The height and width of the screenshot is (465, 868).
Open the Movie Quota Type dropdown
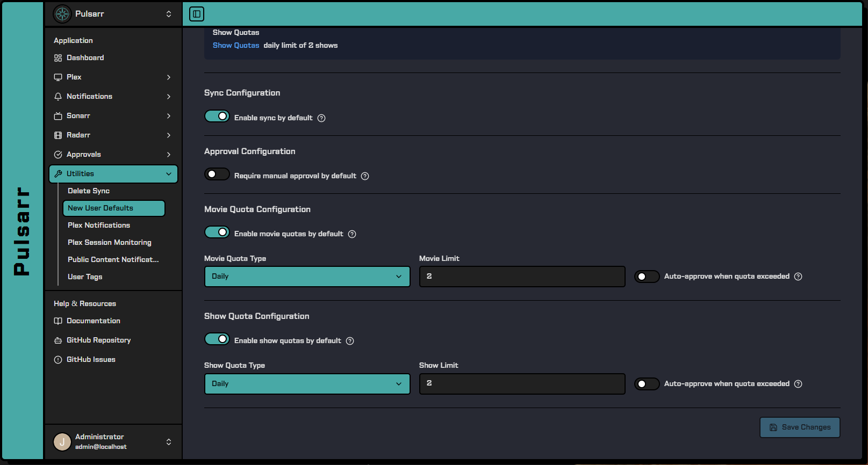(307, 277)
